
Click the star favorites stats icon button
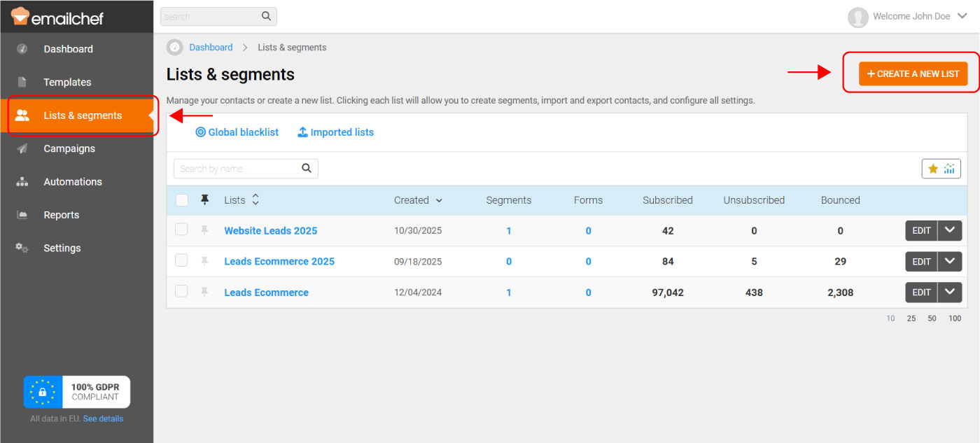coord(941,169)
